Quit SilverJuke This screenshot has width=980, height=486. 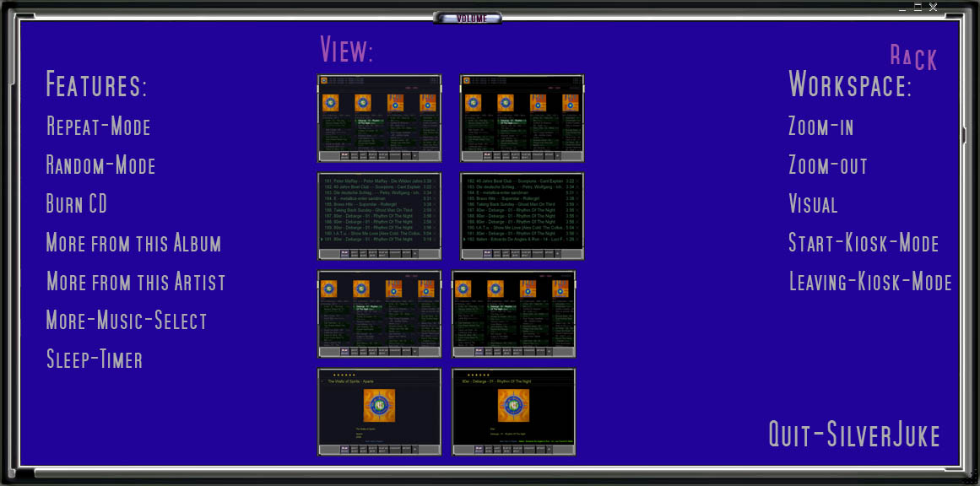(854, 435)
